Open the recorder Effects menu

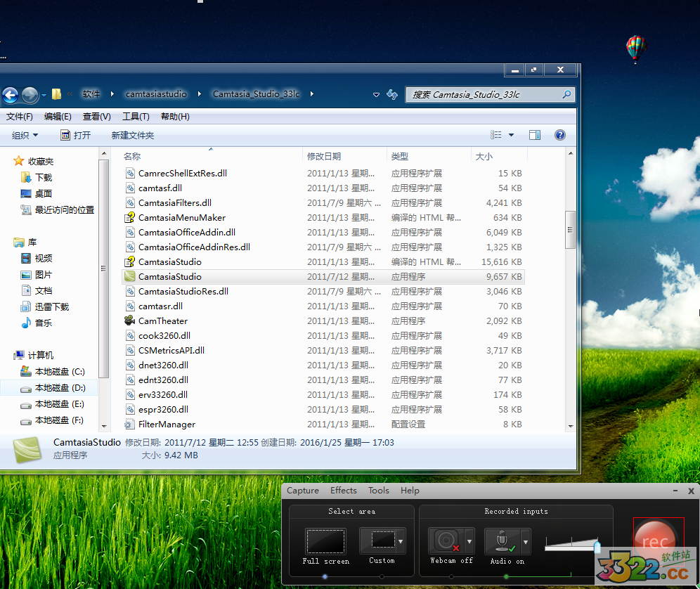[x=343, y=491]
